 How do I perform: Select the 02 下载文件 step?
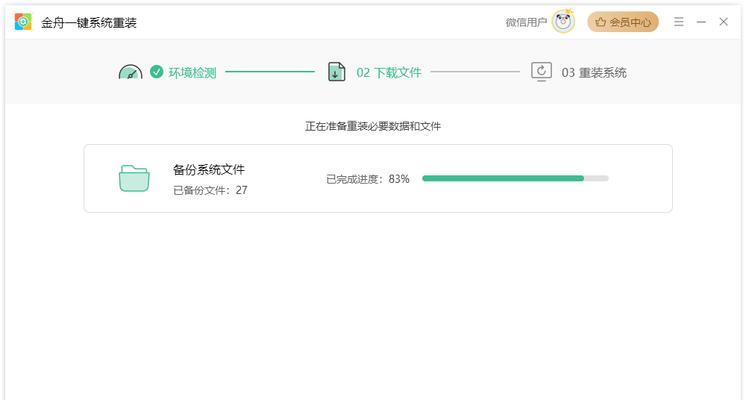click(389, 73)
